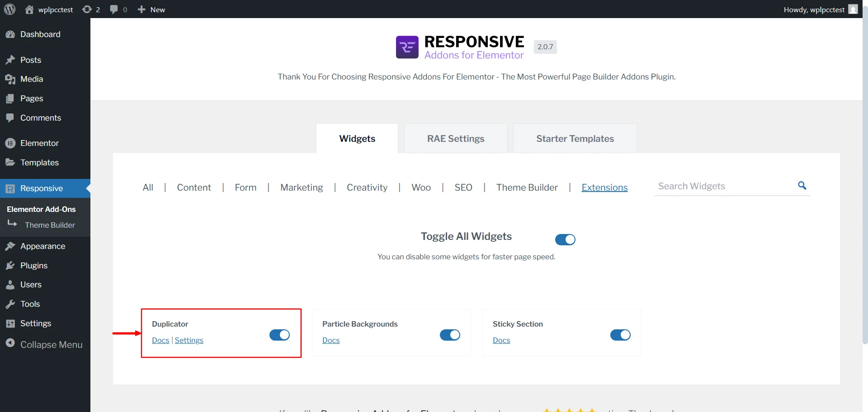
Task: Click the WordPress logo icon
Action: [x=10, y=9]
